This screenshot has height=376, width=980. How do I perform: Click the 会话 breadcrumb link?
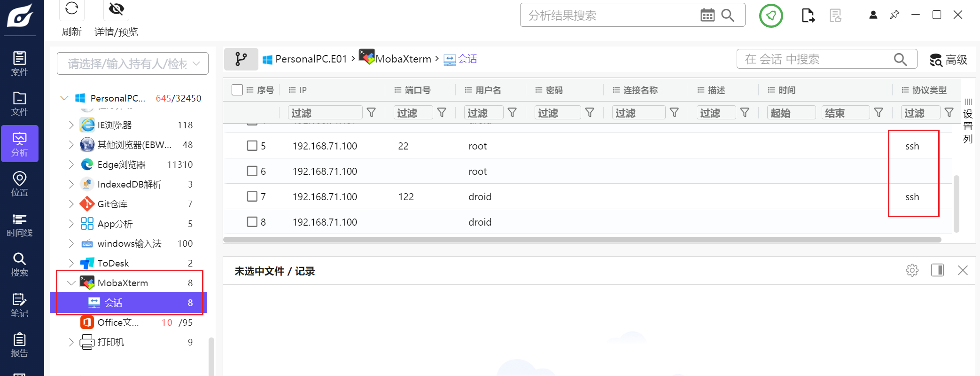coord(467,59)
